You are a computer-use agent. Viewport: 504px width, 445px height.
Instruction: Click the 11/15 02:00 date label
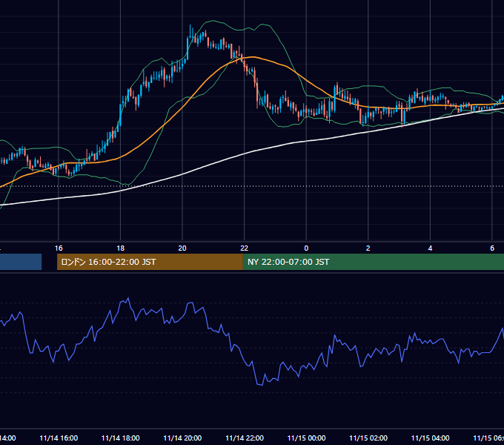(368, 438)
